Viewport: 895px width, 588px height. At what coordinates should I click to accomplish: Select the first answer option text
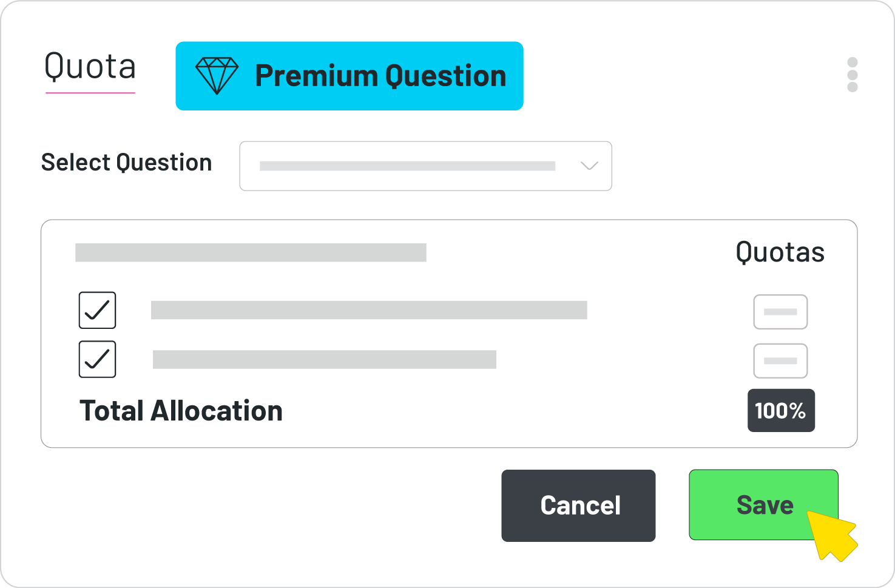369,310
